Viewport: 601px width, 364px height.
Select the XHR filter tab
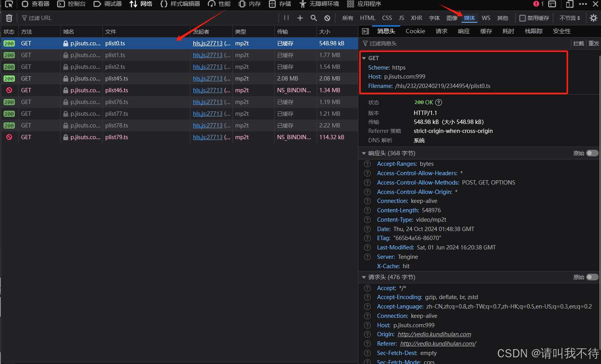416,18
